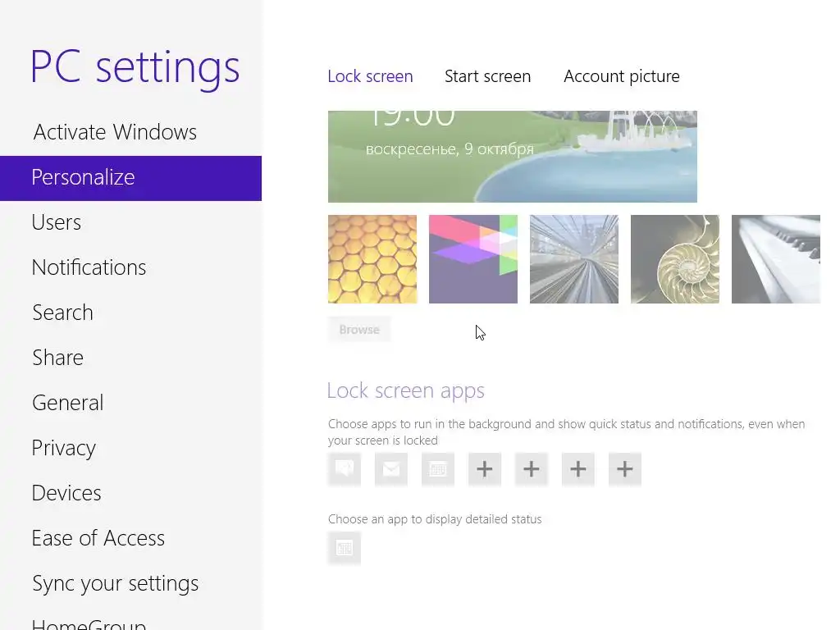Click Activate Windows in the sidebar
The height and width of the screenshot is (630, 840).
click(x=115, y=132)
